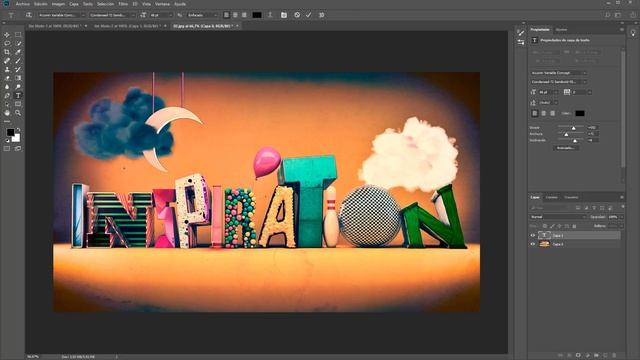Screen dimensions: 640x360
Task: Click the add layer mask icon
Action: pyautogui.click(x=578, y=356)
